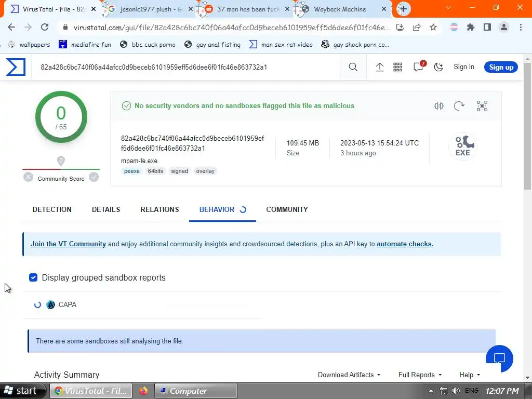Click the install app icon in address bar
Screen dimensions: 532x399
click(x=400, y=27)
